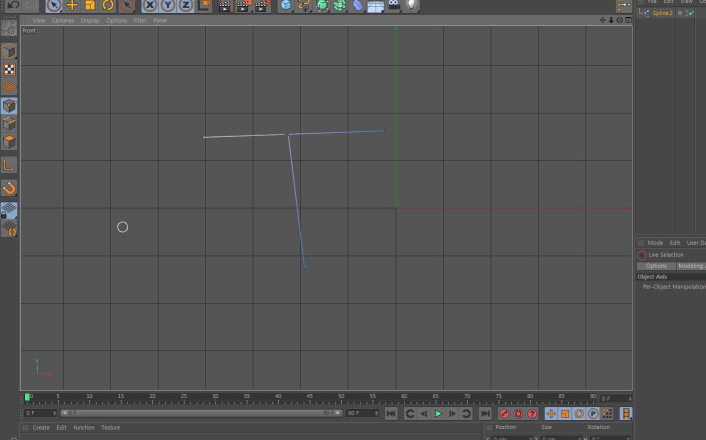This screenshot has width=706, height=440.
Task: Click viewport pan cross-arrows icon
Action: [x=602, y=20]
